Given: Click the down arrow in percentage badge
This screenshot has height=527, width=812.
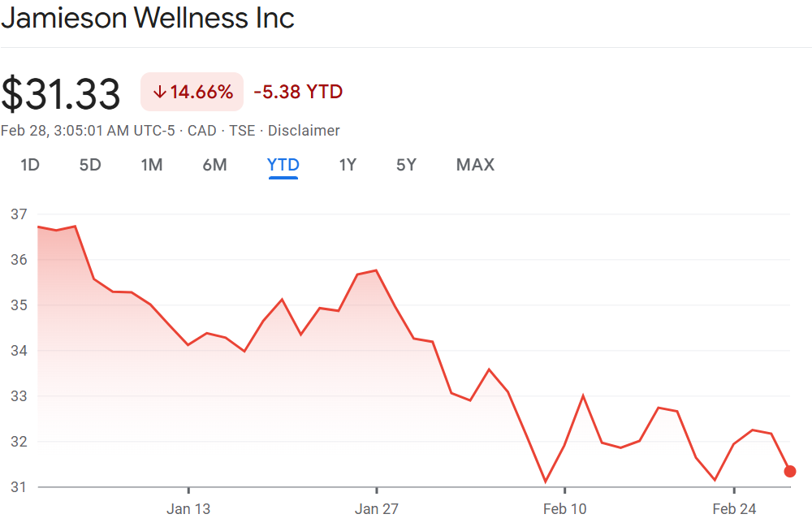Looking at the screenshot, I should pyautogui.click(x=159, y=92).
